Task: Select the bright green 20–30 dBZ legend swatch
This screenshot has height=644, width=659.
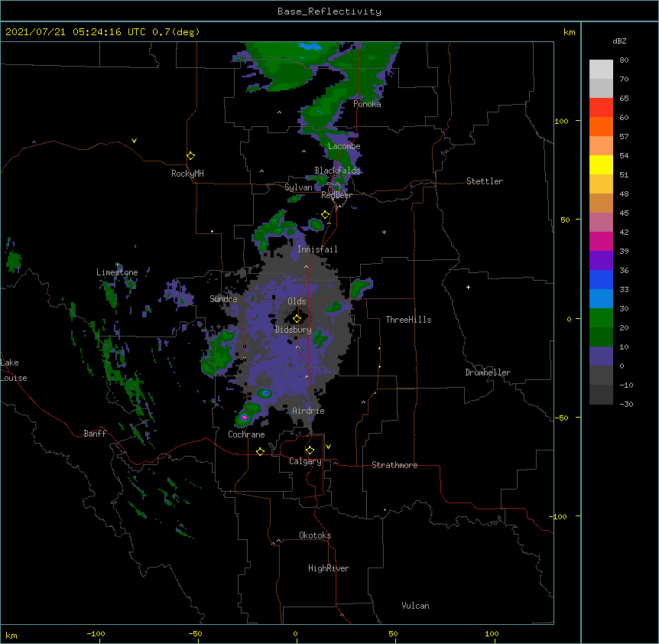Action: (601, 318)
